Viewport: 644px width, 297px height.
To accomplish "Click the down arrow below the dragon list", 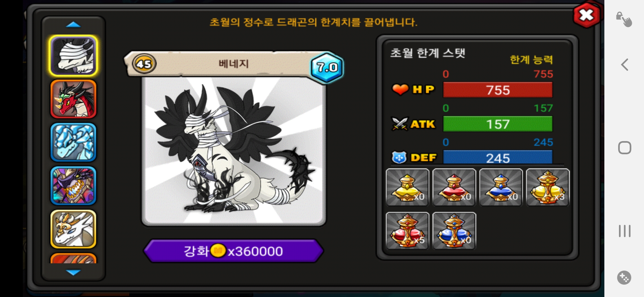I will coord(73,272).
